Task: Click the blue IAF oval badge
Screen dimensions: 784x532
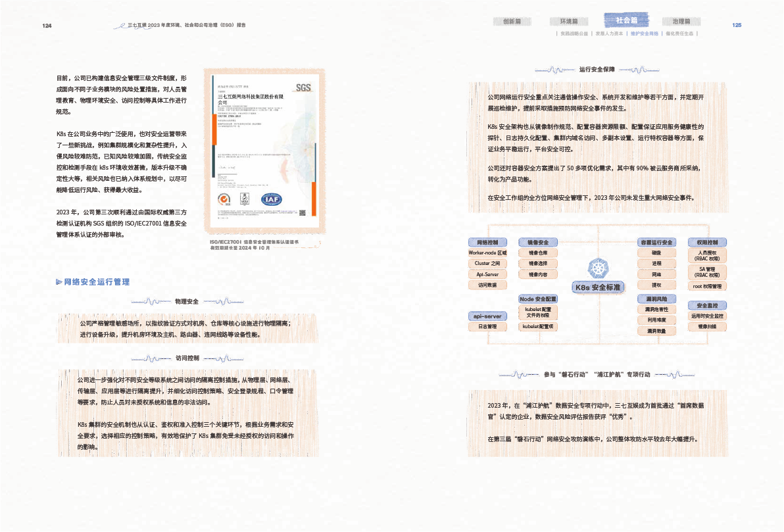Action: (271, 199)
